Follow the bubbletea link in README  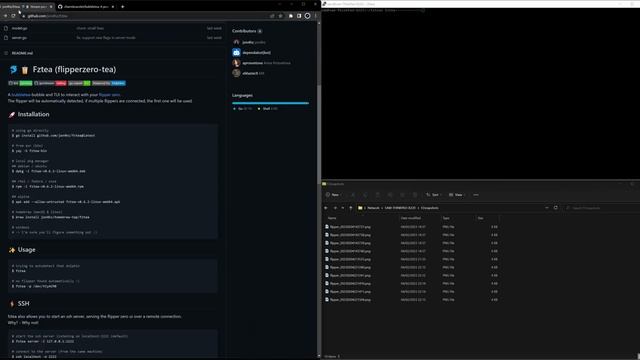point(21,95)
